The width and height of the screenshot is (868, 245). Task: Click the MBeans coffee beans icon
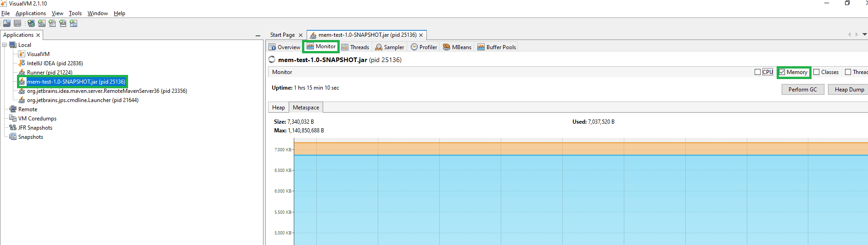tap(446, 47)
